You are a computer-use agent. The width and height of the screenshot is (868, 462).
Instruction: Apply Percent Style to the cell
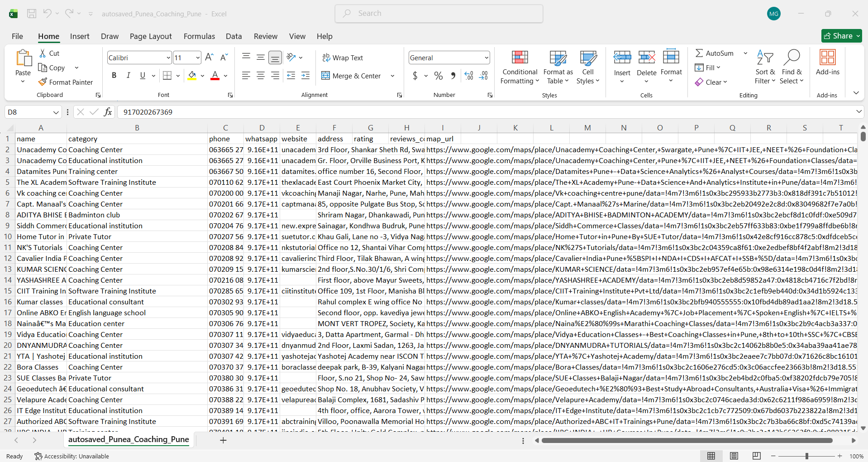click(439, 76)
